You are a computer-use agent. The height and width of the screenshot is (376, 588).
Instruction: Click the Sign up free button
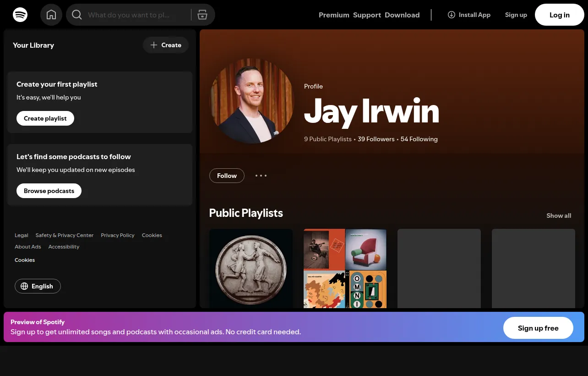coord(538,328)
